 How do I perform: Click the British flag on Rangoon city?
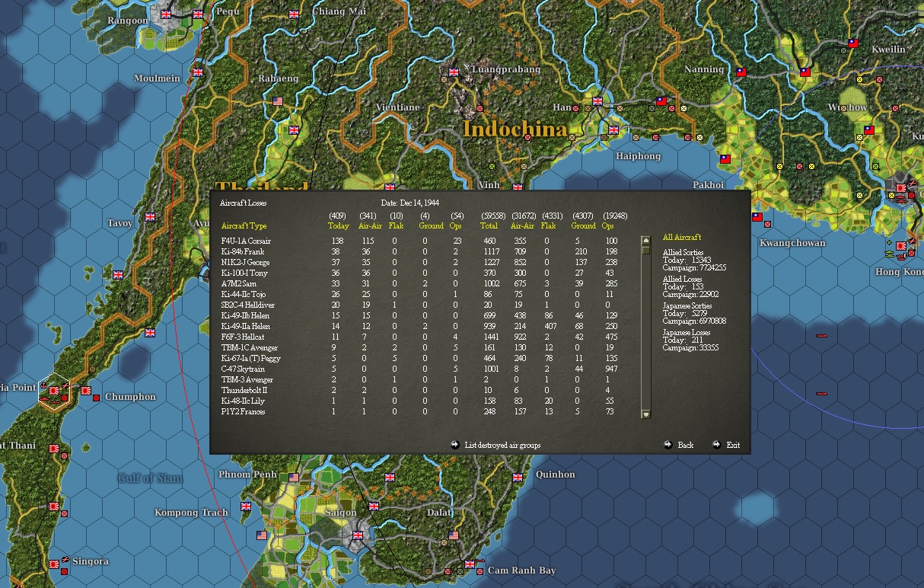pos(164,13)
